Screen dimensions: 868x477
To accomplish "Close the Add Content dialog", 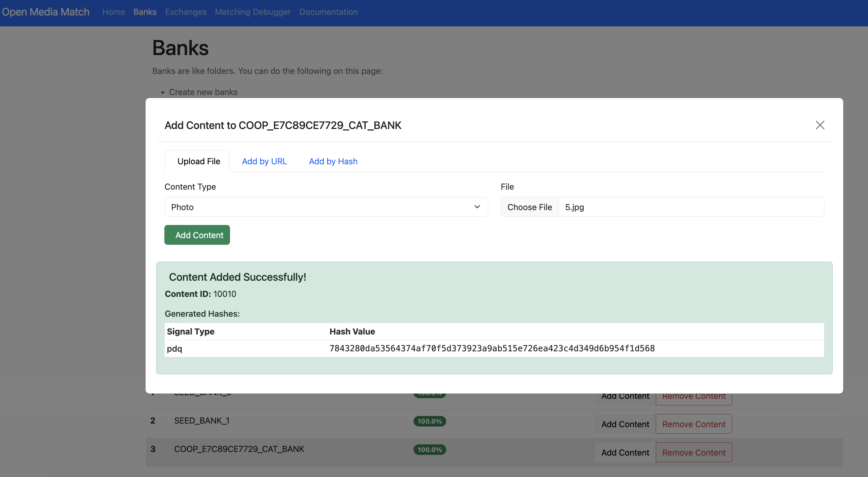I will [x=820, y=125].
